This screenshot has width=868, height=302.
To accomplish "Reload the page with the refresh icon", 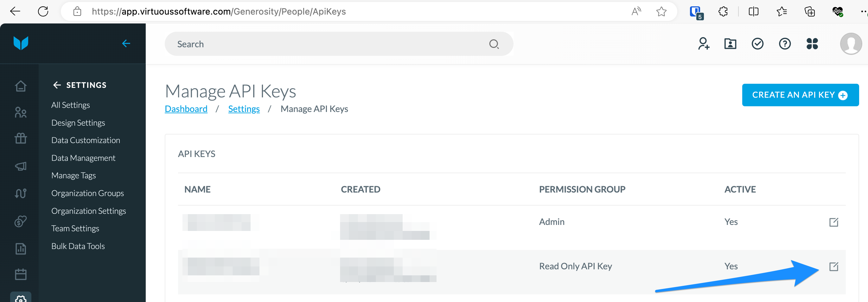I will (x=43, y=11).
